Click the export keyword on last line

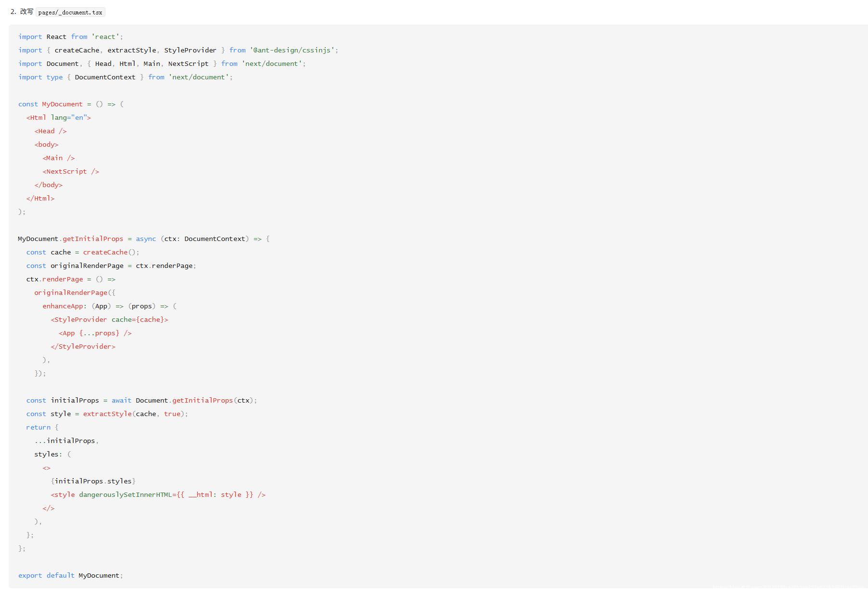[x=30, y=575]
